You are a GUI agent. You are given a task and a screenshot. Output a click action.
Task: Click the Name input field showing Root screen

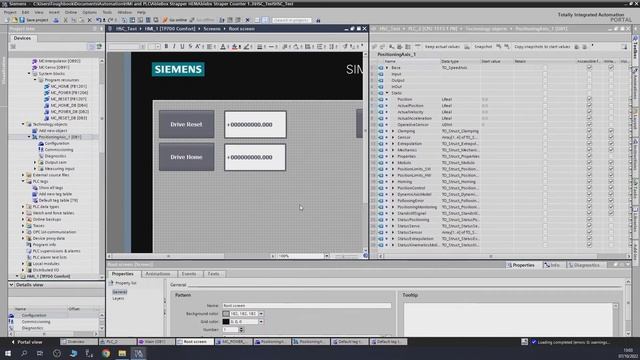pos(307,306)
